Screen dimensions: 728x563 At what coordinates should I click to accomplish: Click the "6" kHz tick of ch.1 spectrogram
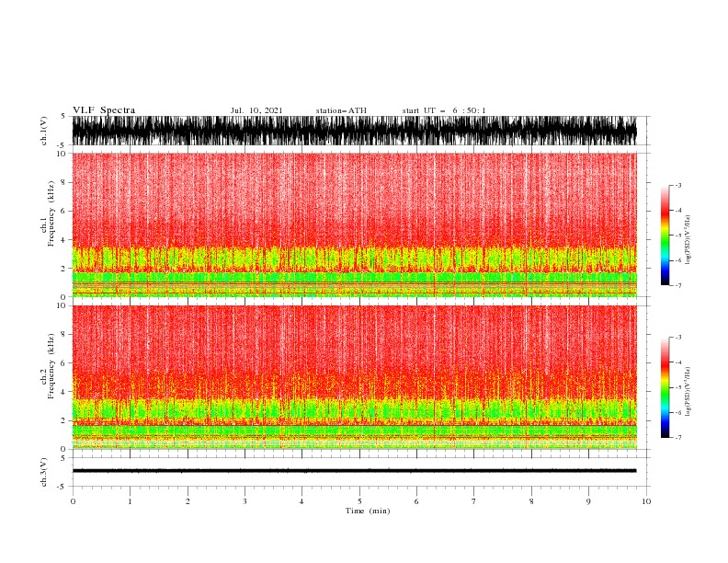coord(63,211)
